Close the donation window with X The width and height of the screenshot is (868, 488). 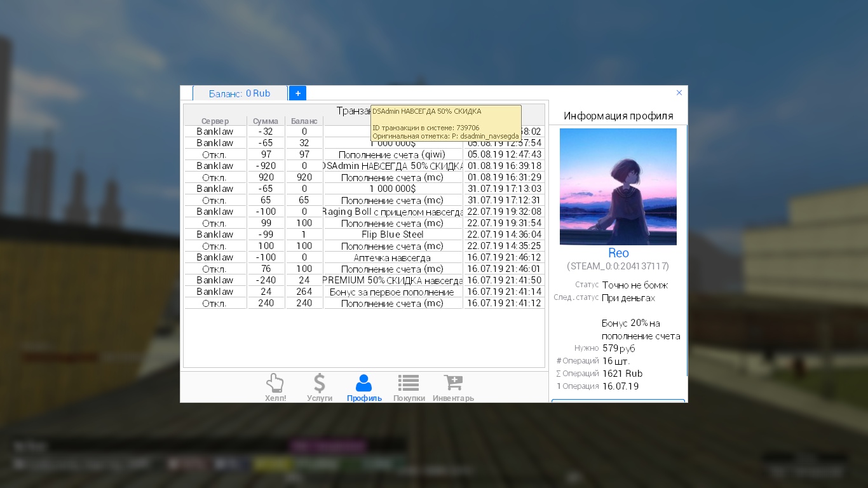pos(679,93)
